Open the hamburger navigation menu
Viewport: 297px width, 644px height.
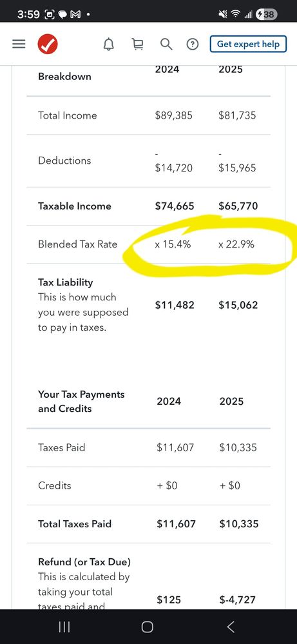pyautogui.click(x=19, y=44)
